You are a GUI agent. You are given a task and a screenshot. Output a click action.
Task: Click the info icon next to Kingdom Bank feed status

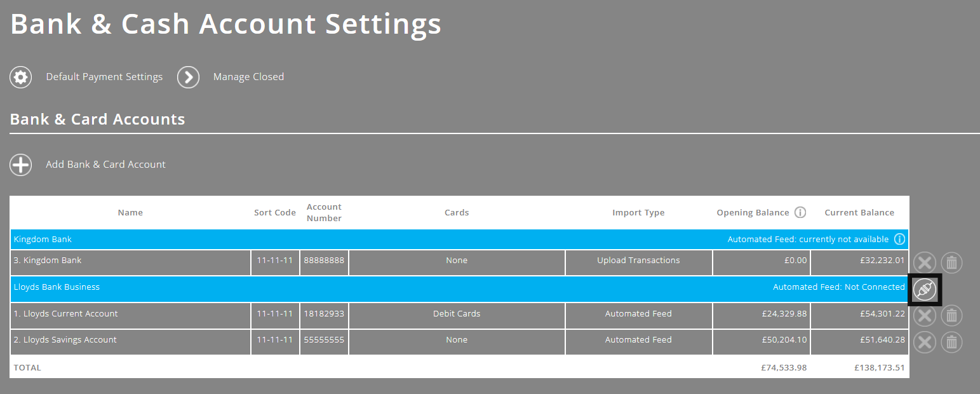click(899, 239)
